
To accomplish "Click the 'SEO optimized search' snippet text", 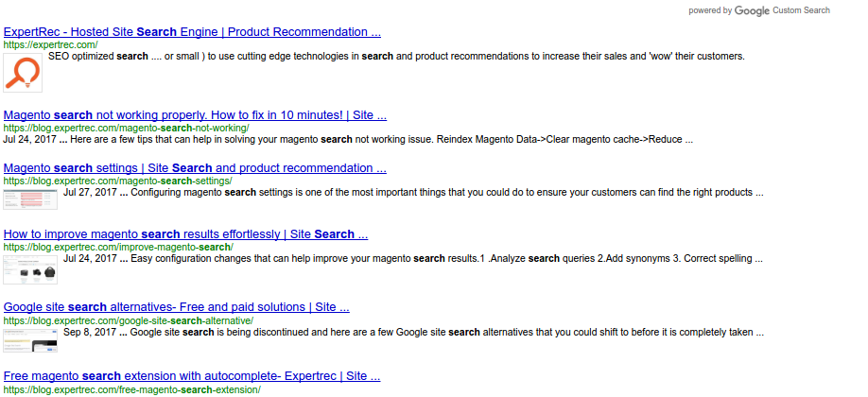I will point(397,57).
